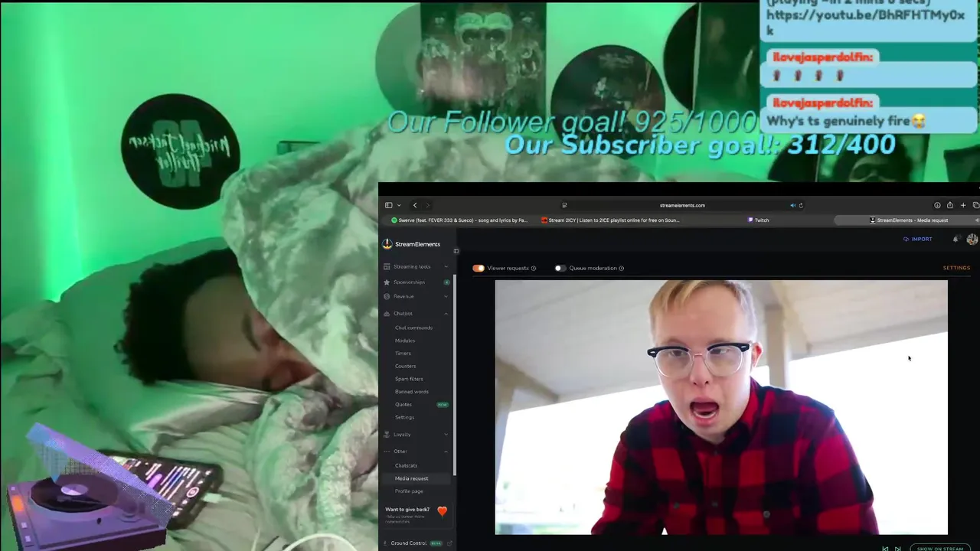Open Safari sidebar dropdown chevron
This screenshot has width=980, height=551.
(x=399, y=205)
